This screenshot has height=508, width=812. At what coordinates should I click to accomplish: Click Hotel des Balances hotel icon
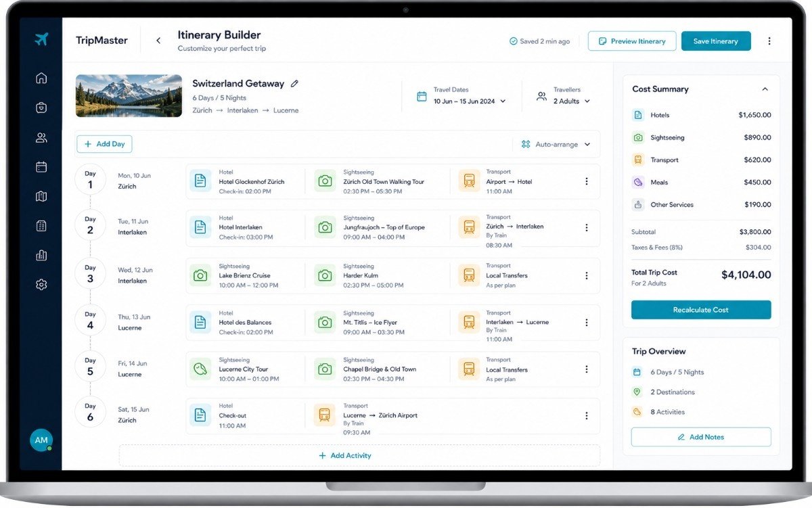pos(200,323)
